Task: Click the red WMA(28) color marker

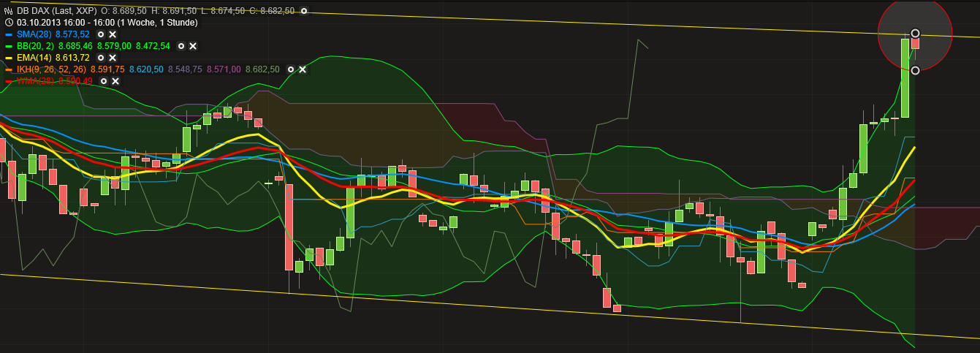Action: (x=9, y=81)
